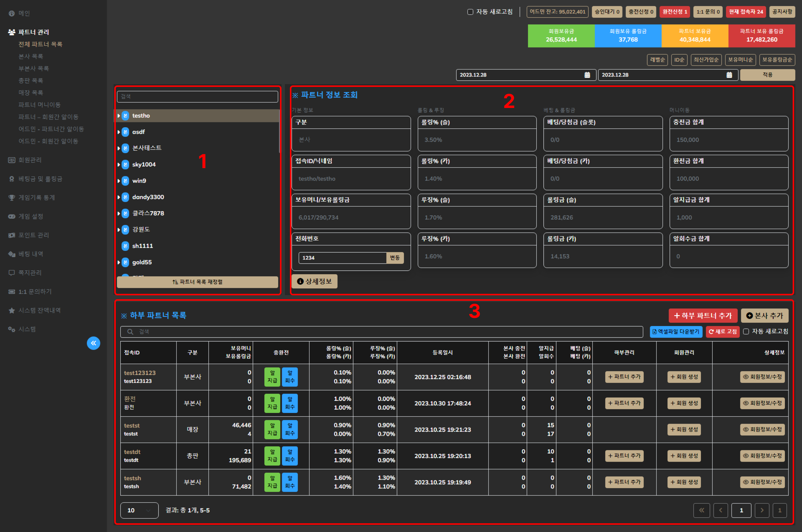Open the end date calendar icon

pyautogui.click(x=729, y=75)
